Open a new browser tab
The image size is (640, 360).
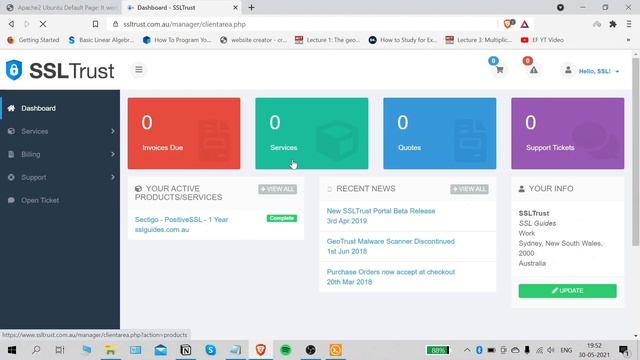click(251, 7)
